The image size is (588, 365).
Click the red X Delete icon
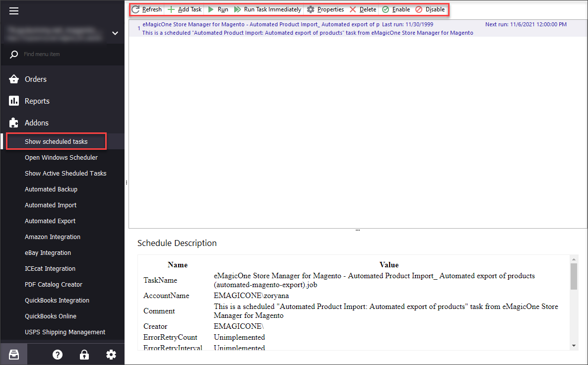352,9
